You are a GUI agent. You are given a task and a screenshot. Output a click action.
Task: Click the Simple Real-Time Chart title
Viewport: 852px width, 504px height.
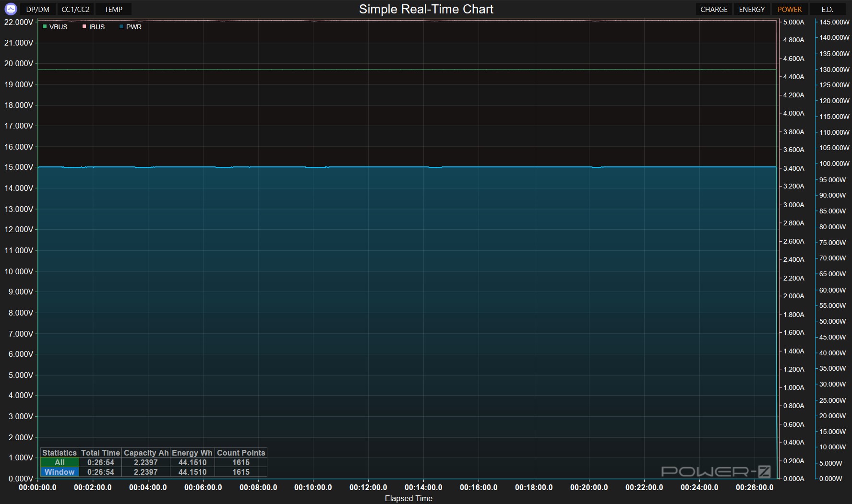pyautogui.click(x=426, y=9)
